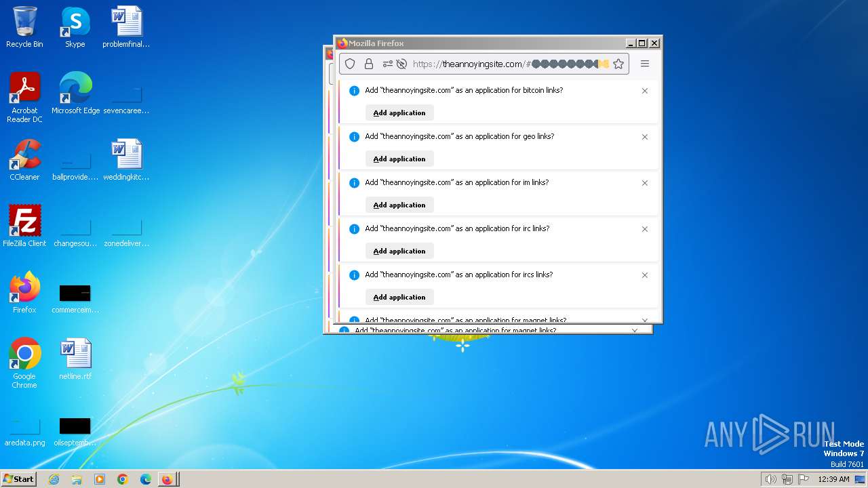Open the Firefox hamburger menu
The width and height of the screenshot is (868, 488).
pyautogui.click(x=645, y=64)
